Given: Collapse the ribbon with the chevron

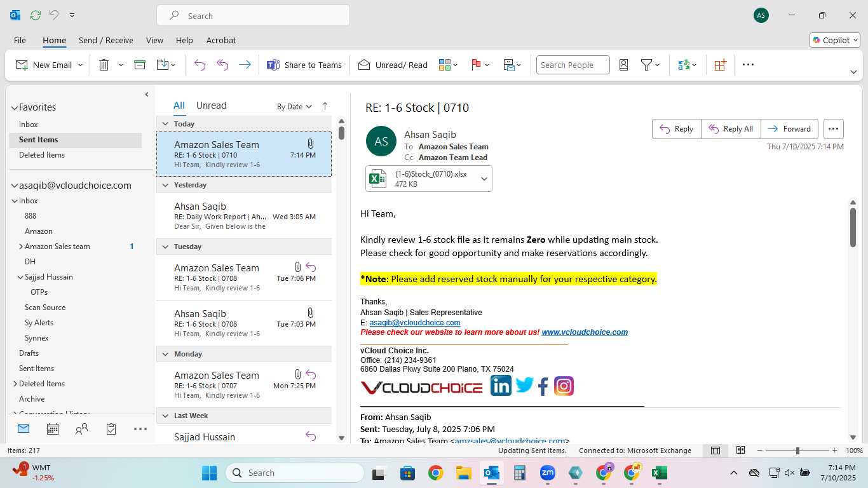Looking at the screenshot, I should [x=853, y=72].
